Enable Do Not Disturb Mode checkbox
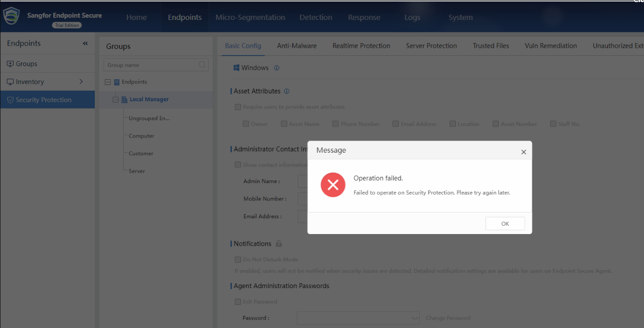 238,259
